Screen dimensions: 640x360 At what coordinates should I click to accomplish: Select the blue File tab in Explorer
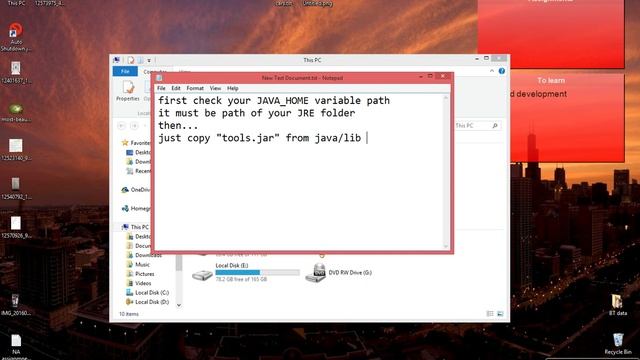click(x=125, y=71)
